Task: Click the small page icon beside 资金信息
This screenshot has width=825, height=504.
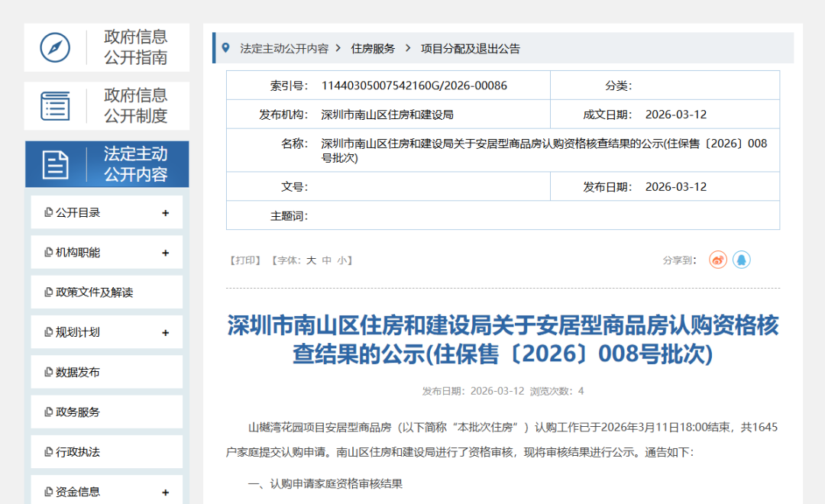Action: tap(48, 491)
